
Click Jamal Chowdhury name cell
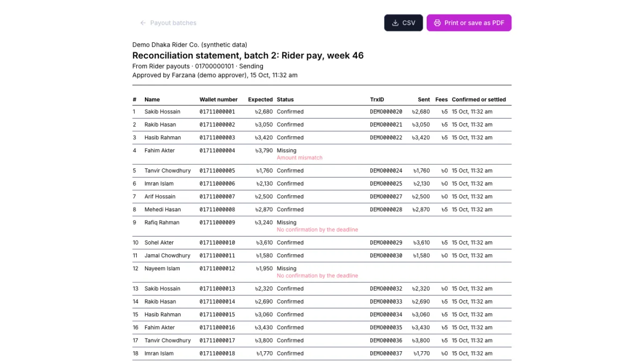pos(167,256)
